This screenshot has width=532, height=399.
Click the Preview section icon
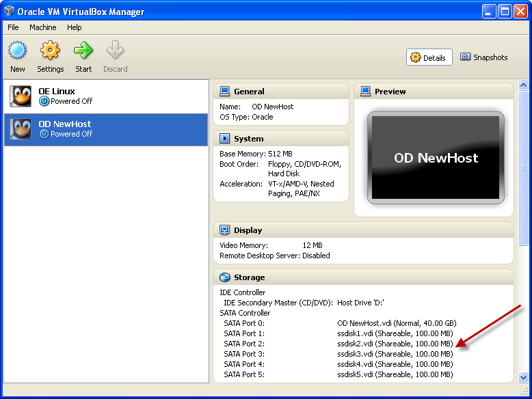365,91
